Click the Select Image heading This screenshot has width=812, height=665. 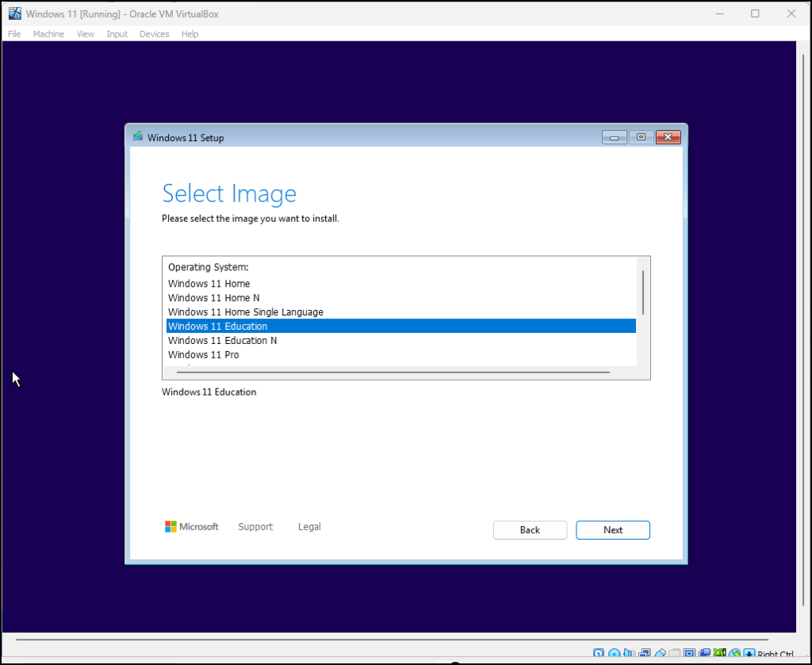(229, 193)
